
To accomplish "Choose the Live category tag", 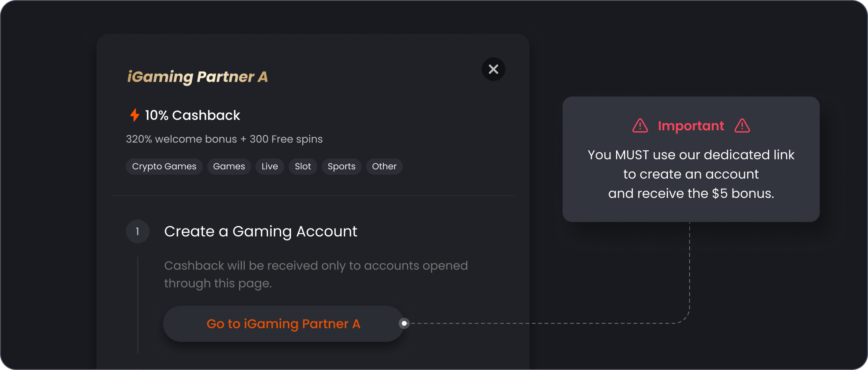I will point(270,166).
